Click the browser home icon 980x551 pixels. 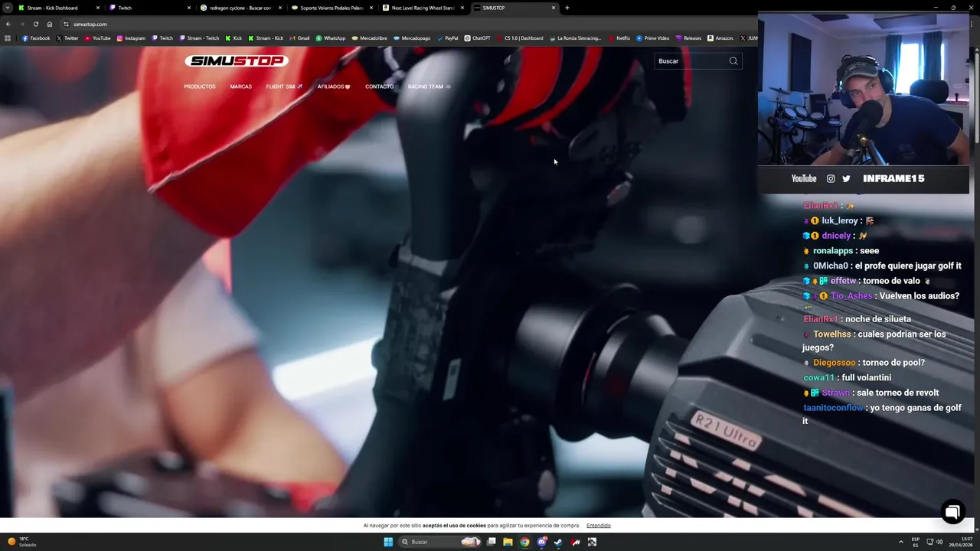[x=49, y=24]
